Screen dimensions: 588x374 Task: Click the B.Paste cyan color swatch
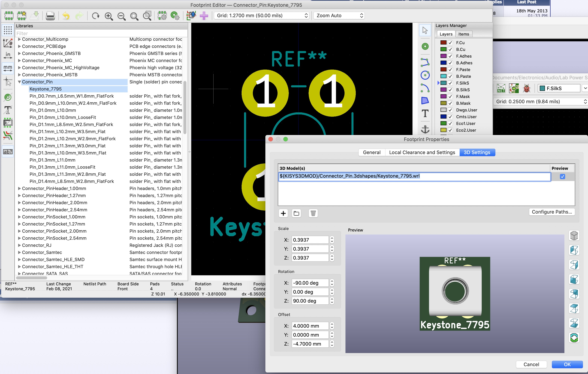pos(443,76)
